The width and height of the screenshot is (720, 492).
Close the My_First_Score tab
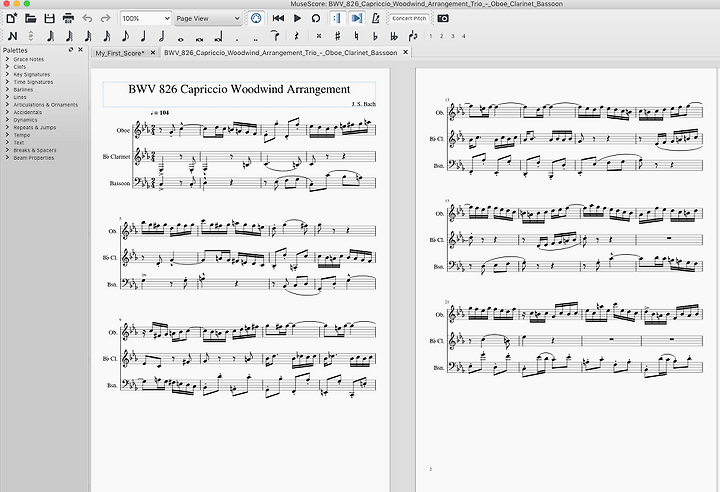[153, 53]
